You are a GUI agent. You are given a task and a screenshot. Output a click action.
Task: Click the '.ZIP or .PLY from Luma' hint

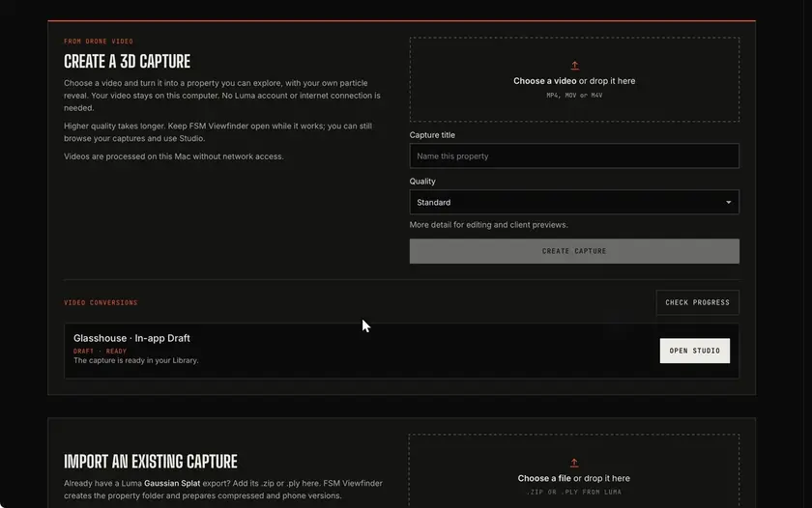574,492
